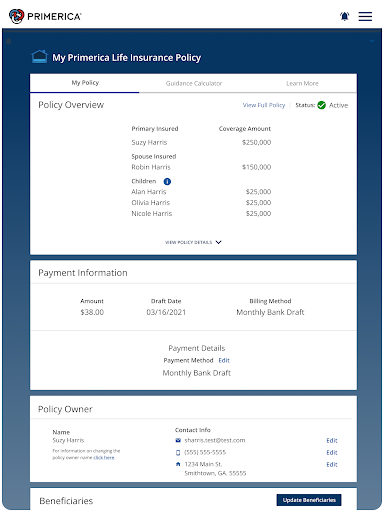Open the Guidance Calculator tab
Screen dimensions: 384x512
click(x=194, y=83)
